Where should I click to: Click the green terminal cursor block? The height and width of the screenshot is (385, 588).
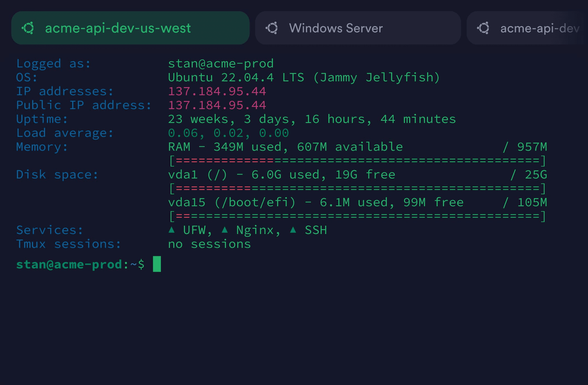[157, 264]
